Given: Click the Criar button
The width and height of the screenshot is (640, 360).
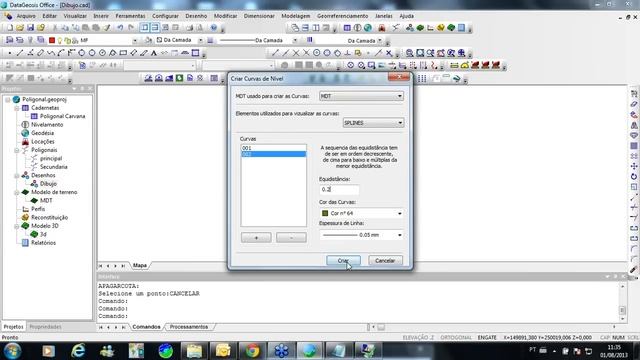Looking at the screenshot, I should click(x=343, y=260).
